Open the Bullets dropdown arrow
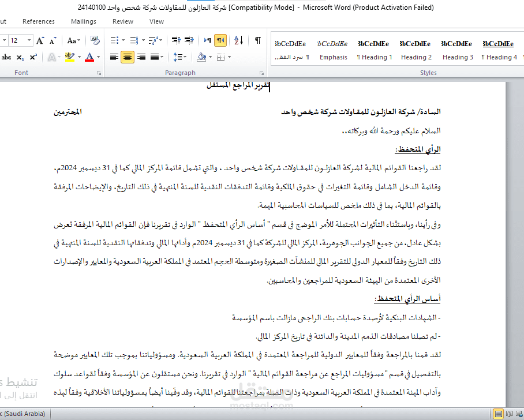 click(123, 40)
